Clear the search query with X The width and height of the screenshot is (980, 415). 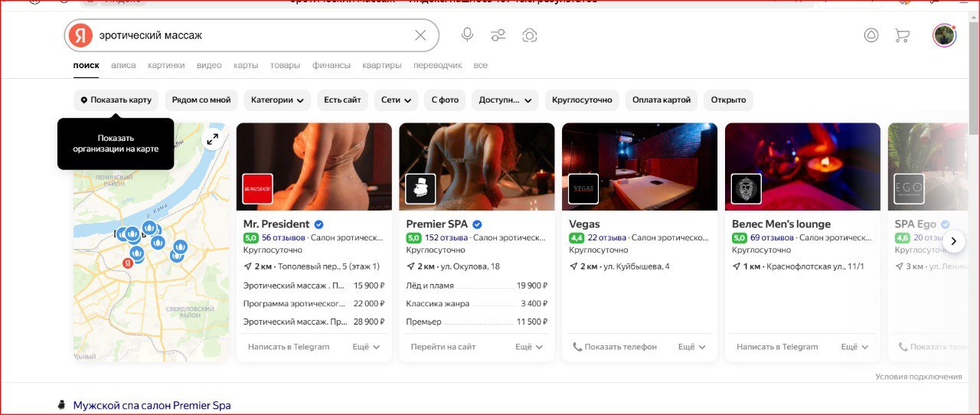(x=420, y=35)
